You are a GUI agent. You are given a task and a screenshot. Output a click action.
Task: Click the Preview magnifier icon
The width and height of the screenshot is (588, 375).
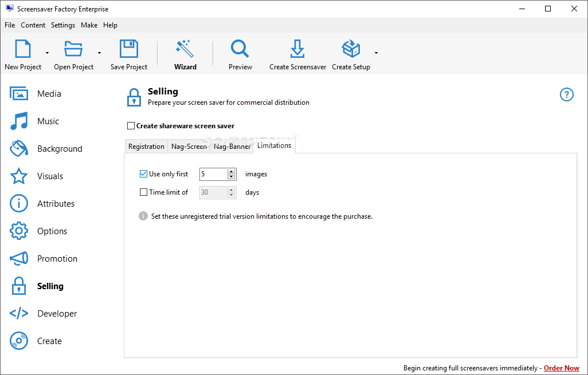point(240,49)
